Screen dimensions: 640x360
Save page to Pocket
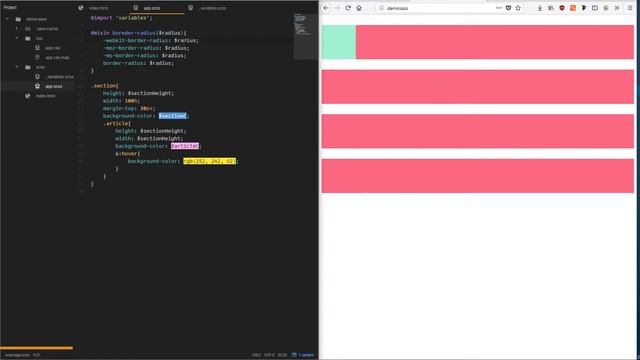509,8
